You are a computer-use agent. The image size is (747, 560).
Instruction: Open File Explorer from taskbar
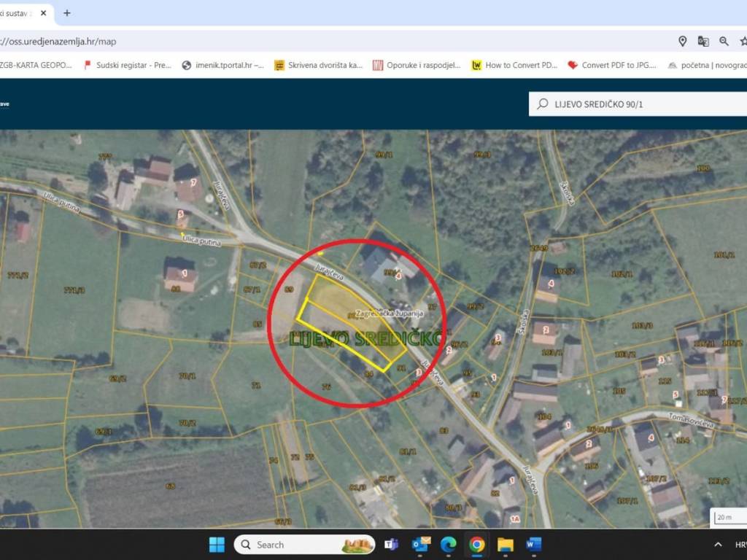pos(506,545)
